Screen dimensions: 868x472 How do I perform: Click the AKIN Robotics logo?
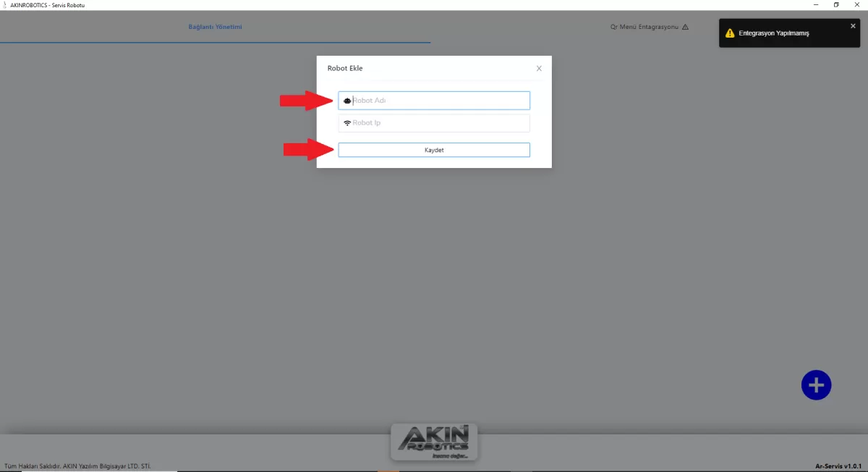click(434, 442)
